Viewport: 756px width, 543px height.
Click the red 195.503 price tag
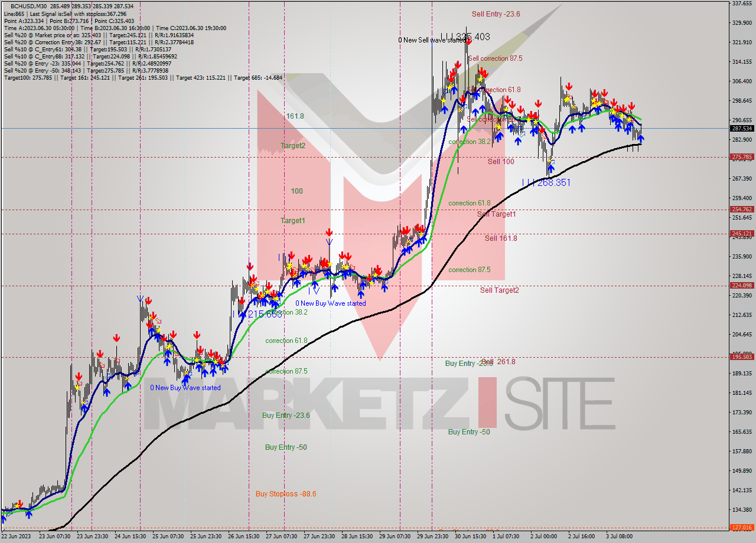[742, 357]
